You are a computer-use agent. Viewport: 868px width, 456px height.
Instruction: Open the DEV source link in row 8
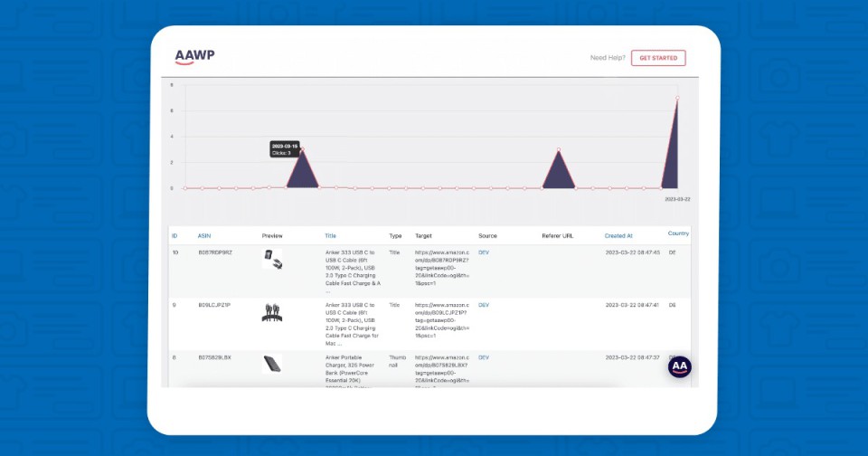point(484,357)
